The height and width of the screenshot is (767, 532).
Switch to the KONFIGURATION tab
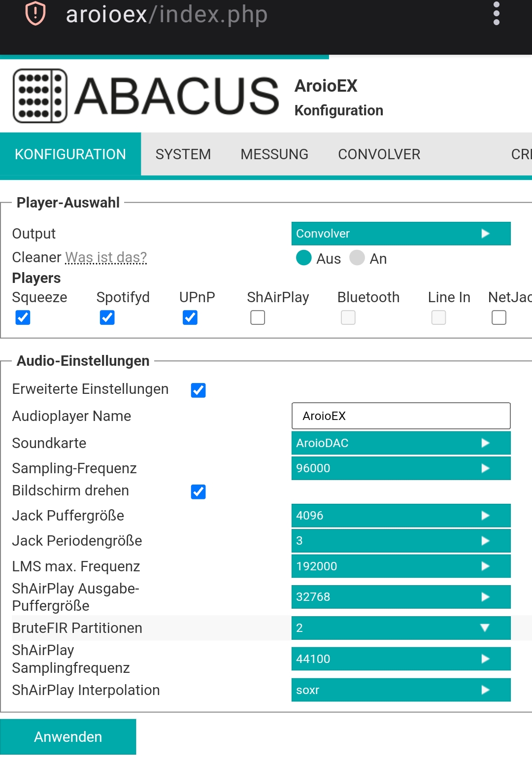coord(70,154)
